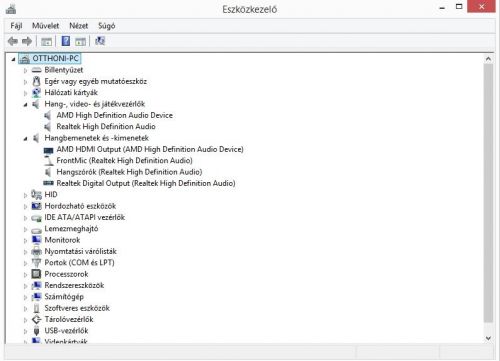Screen dimensions: 500x361
Task: Click the scan for hardware changes icon
Action: pyautogui.click(x=100, y=41)
